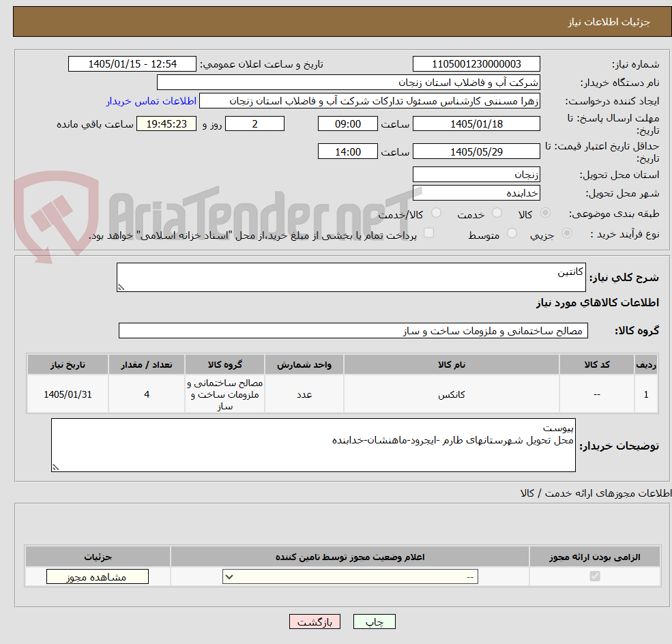672x644 pixels.
Task: Click the request creator field
Action: [x=369, y=101]
